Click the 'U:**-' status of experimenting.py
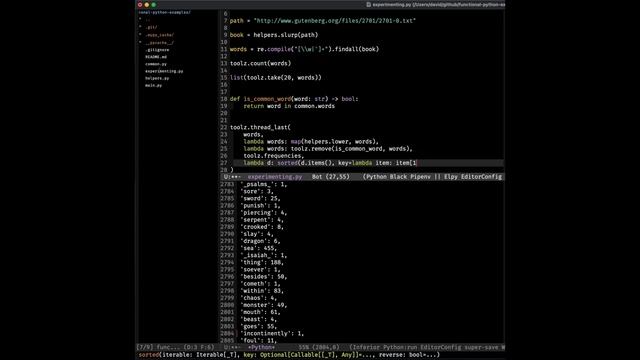The height and width of the screenshot is (360, 640). (x=232, y=177)
